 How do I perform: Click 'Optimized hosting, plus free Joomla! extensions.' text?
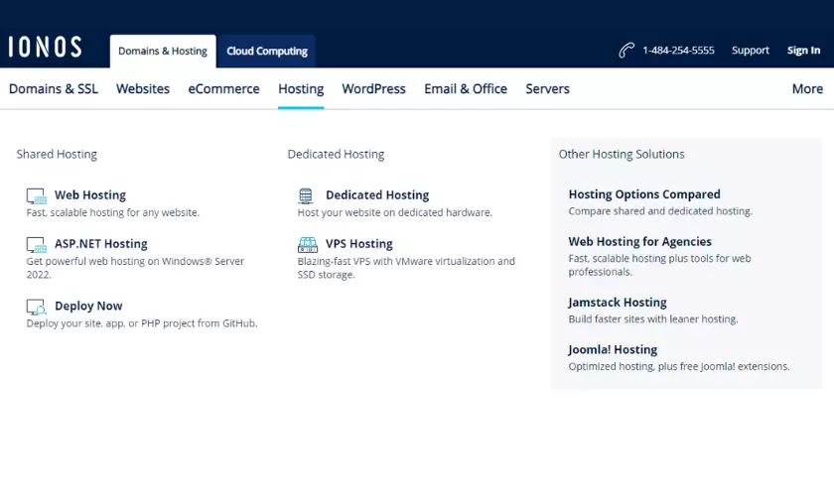pos(679,367)
